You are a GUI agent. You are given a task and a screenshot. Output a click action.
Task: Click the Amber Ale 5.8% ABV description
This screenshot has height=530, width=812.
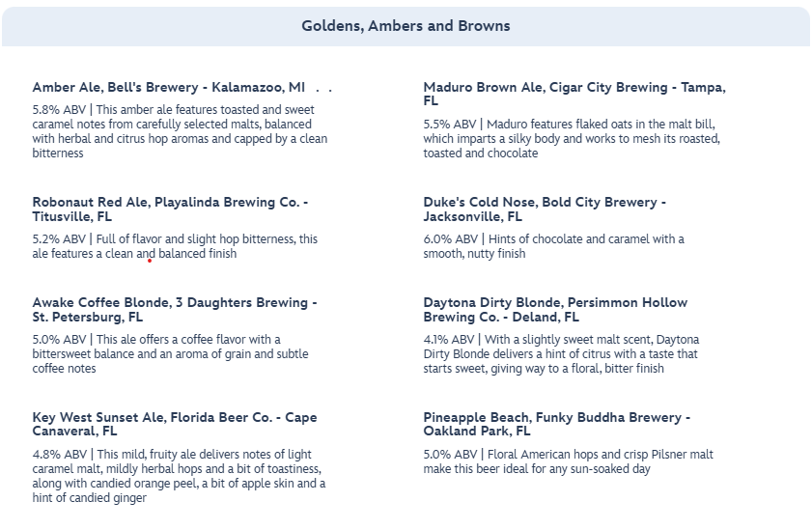(x=180, y=131)
